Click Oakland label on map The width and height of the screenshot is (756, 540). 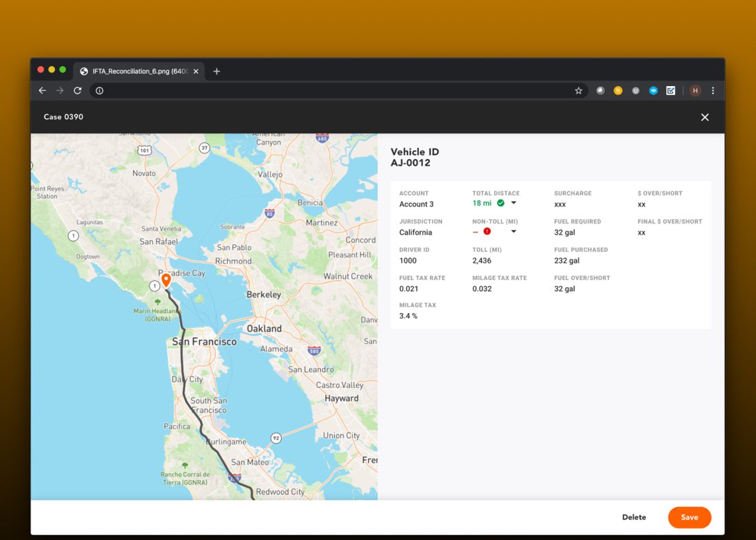264,329
